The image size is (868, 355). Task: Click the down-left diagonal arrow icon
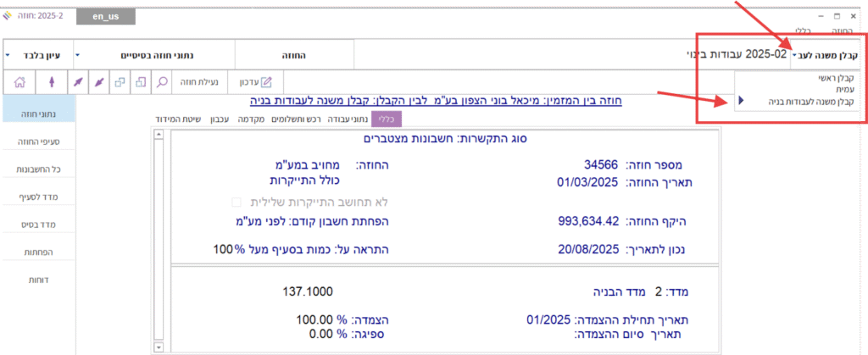(100, 82)
